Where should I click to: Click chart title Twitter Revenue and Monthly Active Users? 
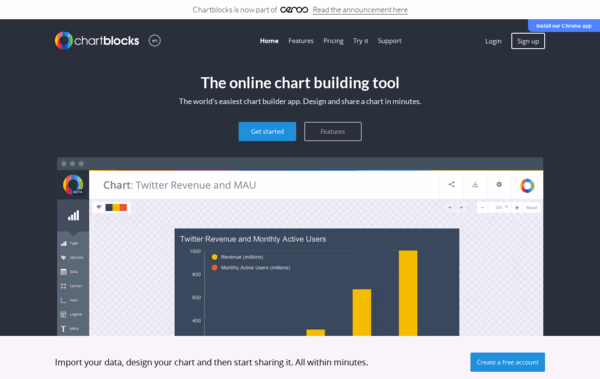pyautogui.click(x=253, y=239)
